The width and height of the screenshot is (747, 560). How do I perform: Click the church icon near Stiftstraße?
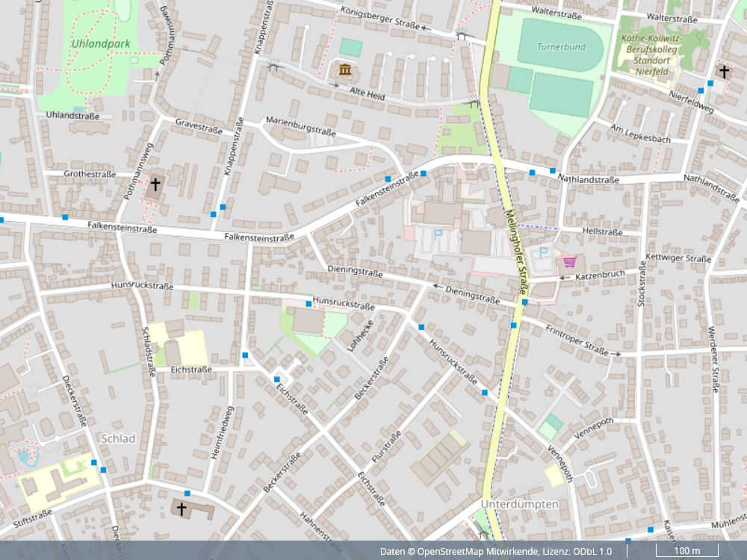(181, 508)
